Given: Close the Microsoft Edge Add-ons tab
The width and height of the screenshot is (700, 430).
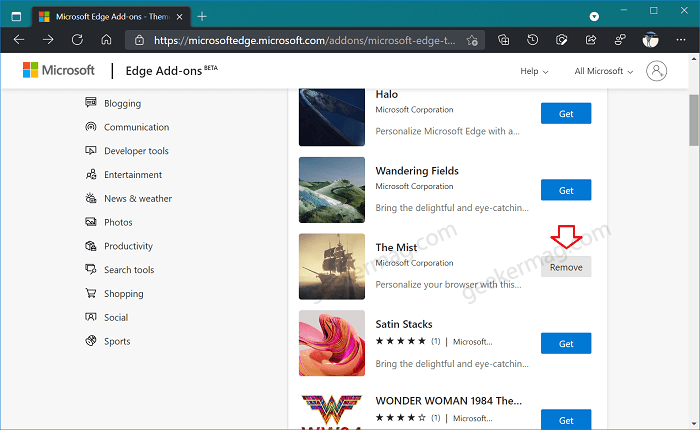Looking at the screenshot, I should [179, 17].
